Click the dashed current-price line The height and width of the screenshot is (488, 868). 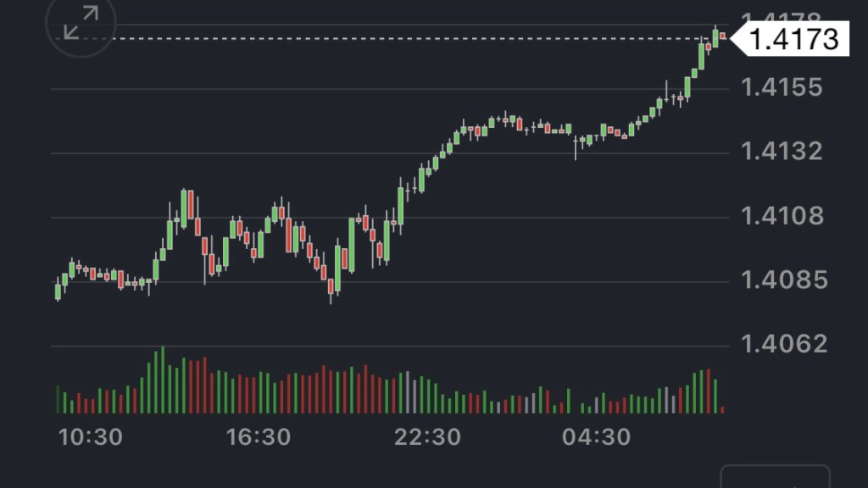click(381, 39)
